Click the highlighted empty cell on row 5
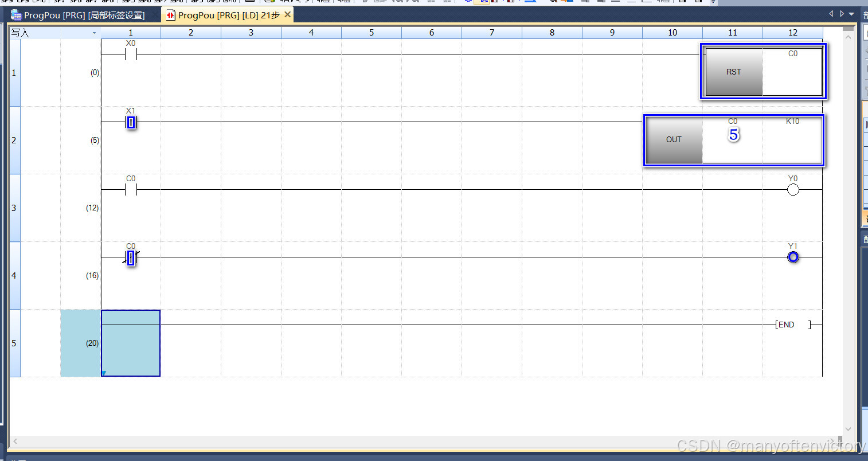The height and width of the screenshot is (461, 868). [x=131, y=343]
